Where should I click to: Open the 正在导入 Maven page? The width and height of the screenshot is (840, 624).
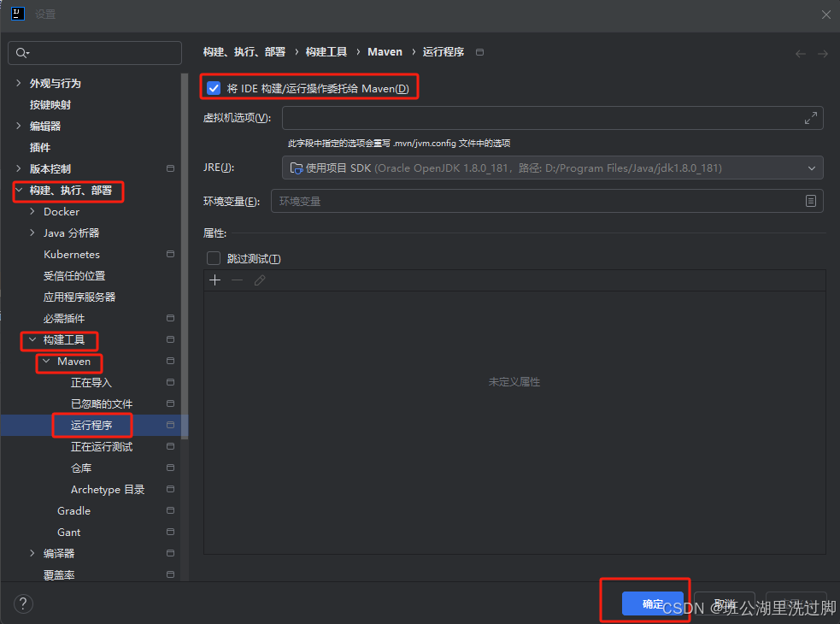(91, 382)
